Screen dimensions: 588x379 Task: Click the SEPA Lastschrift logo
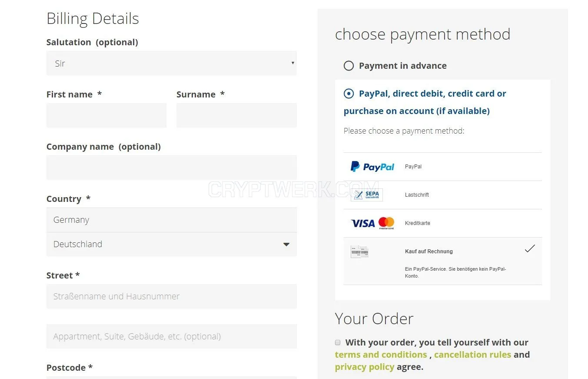[x=367, y=195]
